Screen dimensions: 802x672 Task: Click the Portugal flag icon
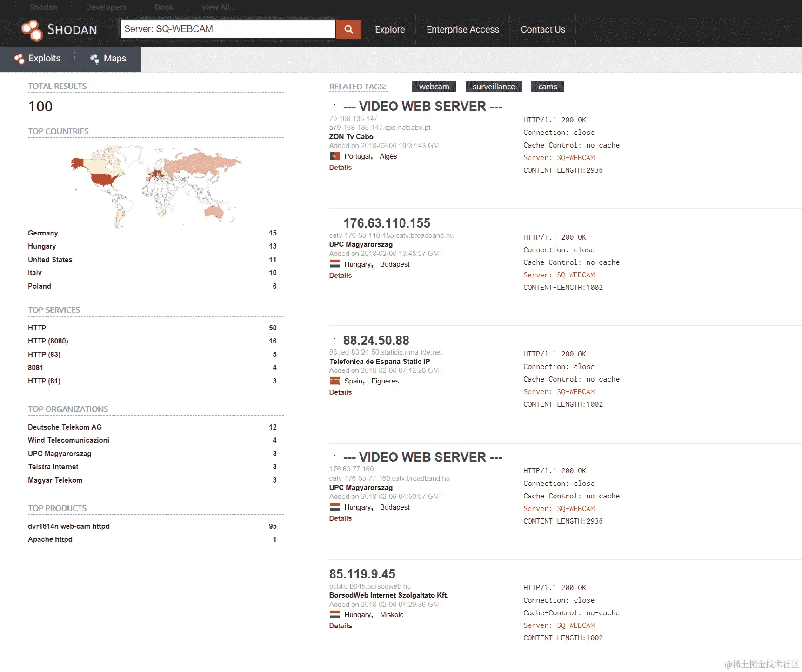pos(335,156)
